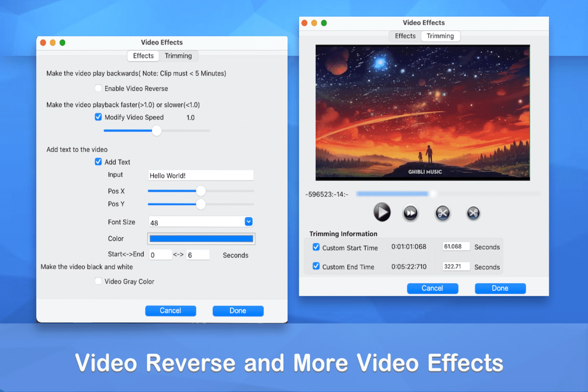Image resolution: width=588 pixels, height=392 pixels.
Task: Click the 0:05:22:710 end timecode
Action: pos(409,267)
